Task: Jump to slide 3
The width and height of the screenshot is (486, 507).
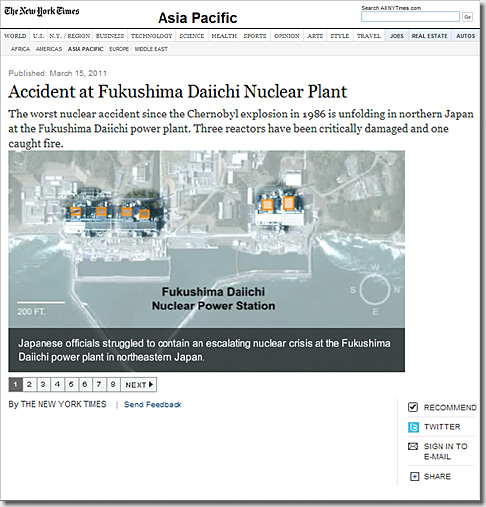Action: pos(43,385)
